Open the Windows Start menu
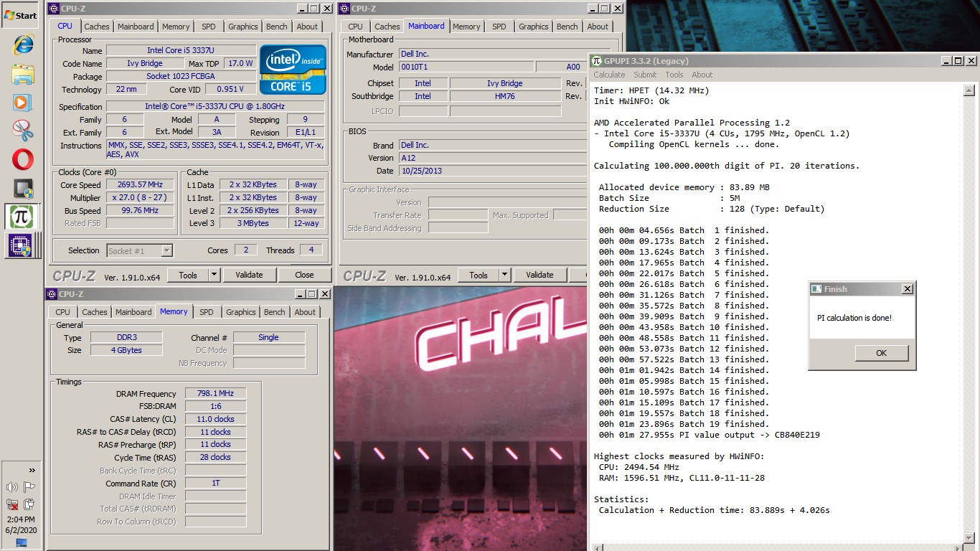 [20, 15]
